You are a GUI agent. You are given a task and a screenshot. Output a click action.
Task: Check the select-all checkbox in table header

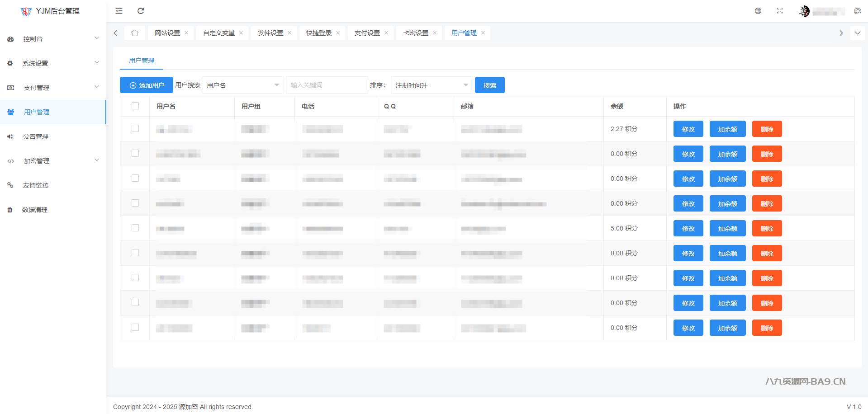(x=135, y=106)
